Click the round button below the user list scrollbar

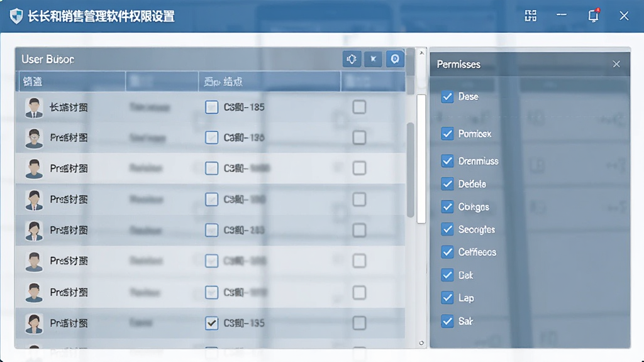[421, 343]
